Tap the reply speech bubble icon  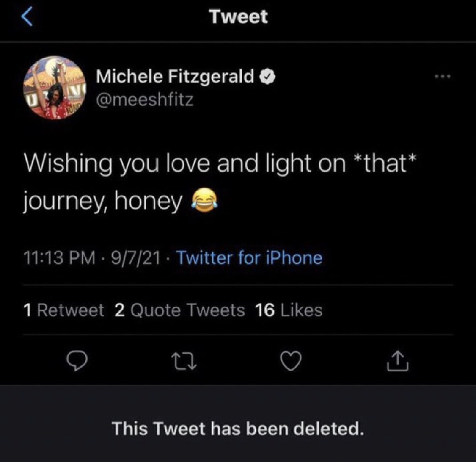tap(77, 360)
